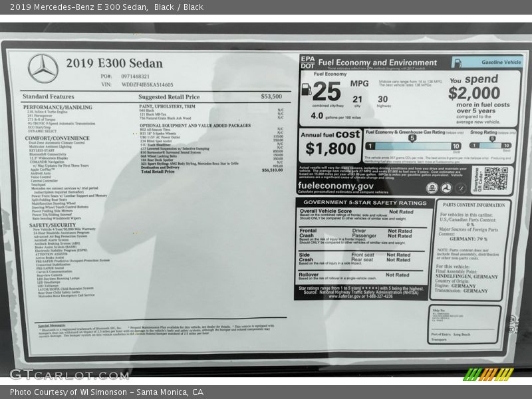Click the 'SAFETY/SECURITY' heading
The height and width of the screenshot is (399, 532).
53,225
